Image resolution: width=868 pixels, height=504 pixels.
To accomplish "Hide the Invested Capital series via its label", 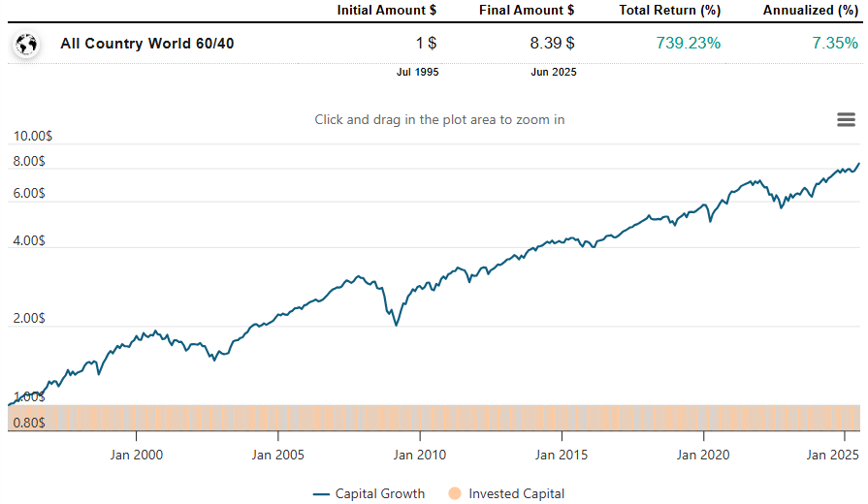I will pos(516,493).
